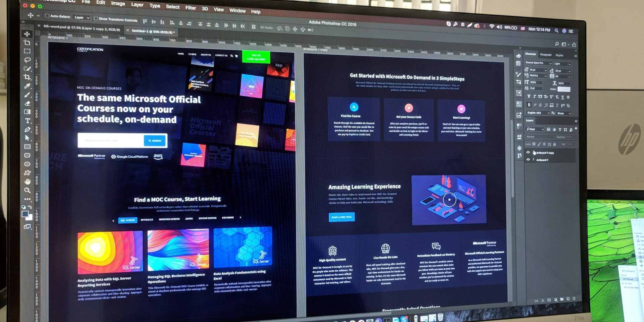Open the Metrics kerning dropdown

pos(538,76)
